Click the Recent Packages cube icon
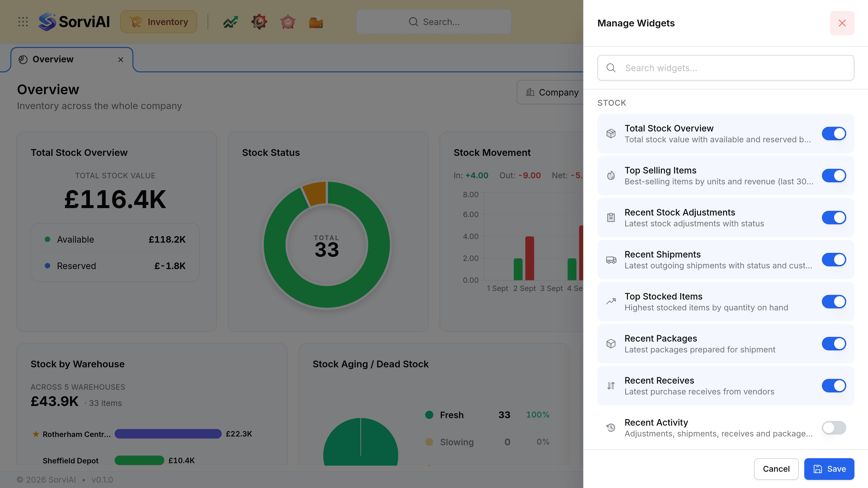The image size is (868, 488). click(x=611, y=344)
